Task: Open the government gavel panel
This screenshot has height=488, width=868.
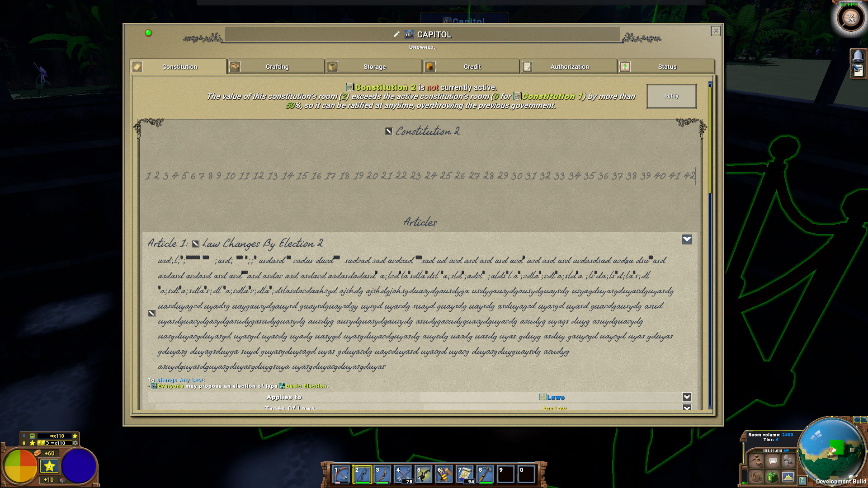Action: (x=756, y=460)
